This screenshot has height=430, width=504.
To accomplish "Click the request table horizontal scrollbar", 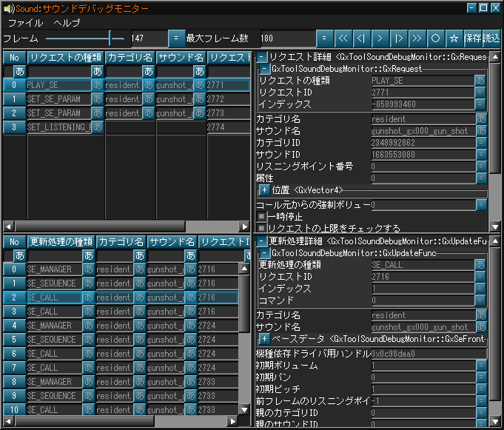I will point(127,226).
